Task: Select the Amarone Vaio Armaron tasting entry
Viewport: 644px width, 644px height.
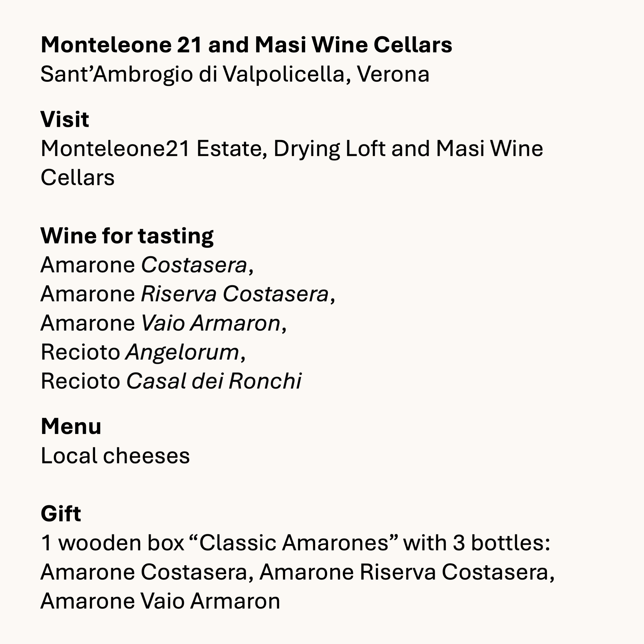Action: coord(163,323)
